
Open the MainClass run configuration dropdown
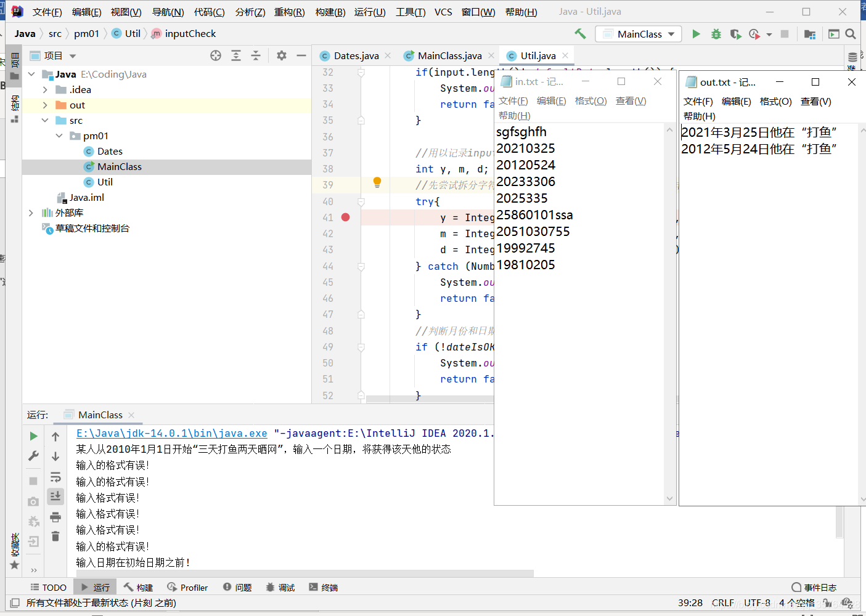[x=639, y=34]
